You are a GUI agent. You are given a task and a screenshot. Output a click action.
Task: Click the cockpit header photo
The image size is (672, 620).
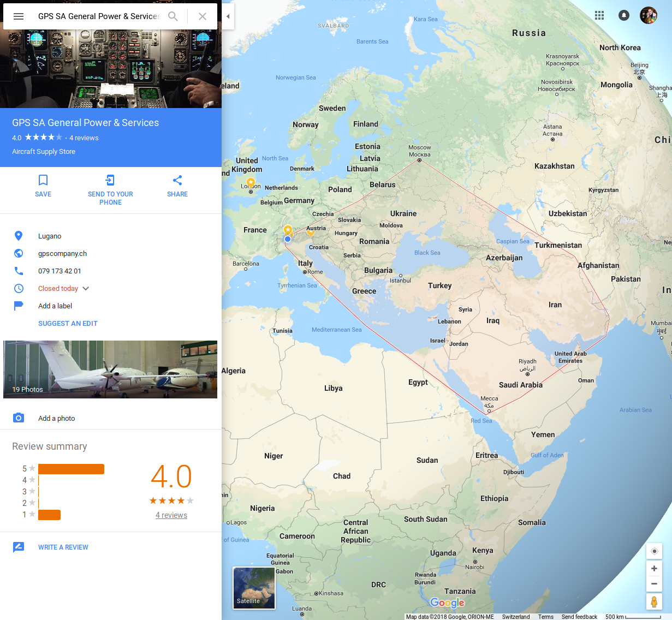[111, 69]
